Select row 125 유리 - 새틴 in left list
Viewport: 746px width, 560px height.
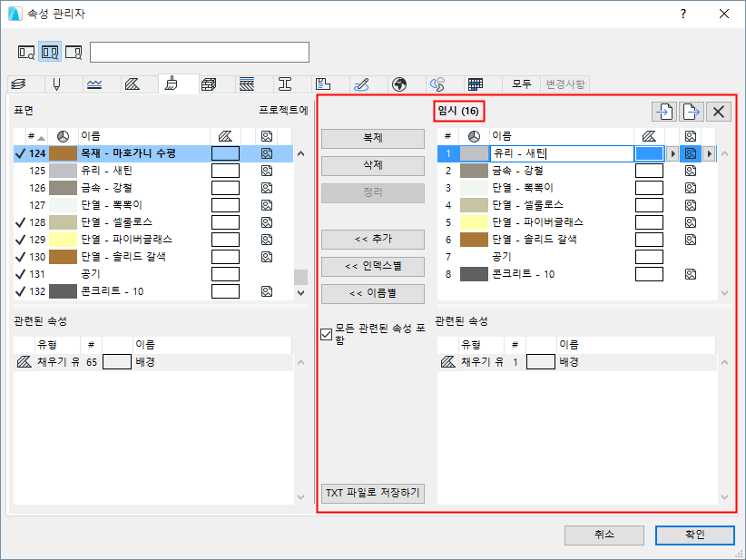pyautogui.click(x=153, y=171)
